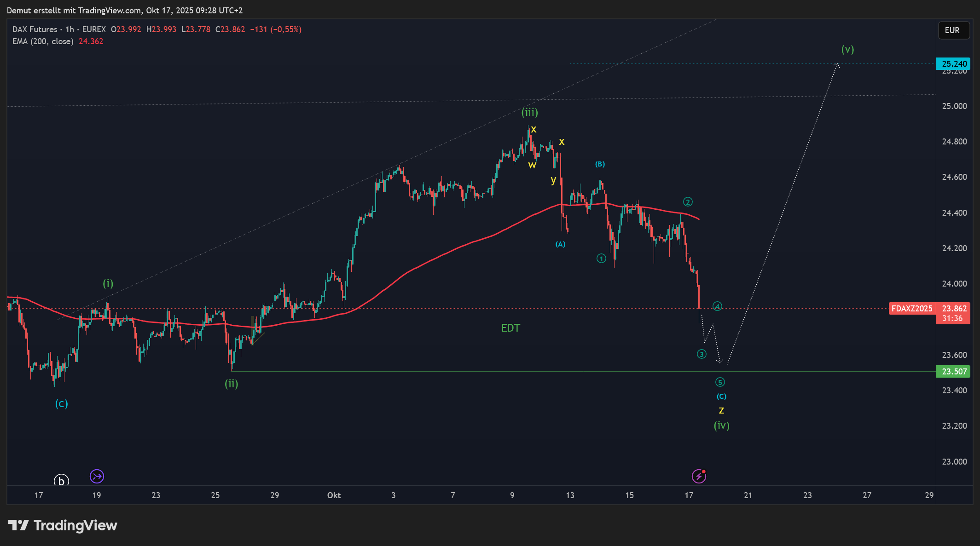Select the green (v) target label
Image resolution: width=980 pixels, height=546 pixels.
[x=847, y=49]
